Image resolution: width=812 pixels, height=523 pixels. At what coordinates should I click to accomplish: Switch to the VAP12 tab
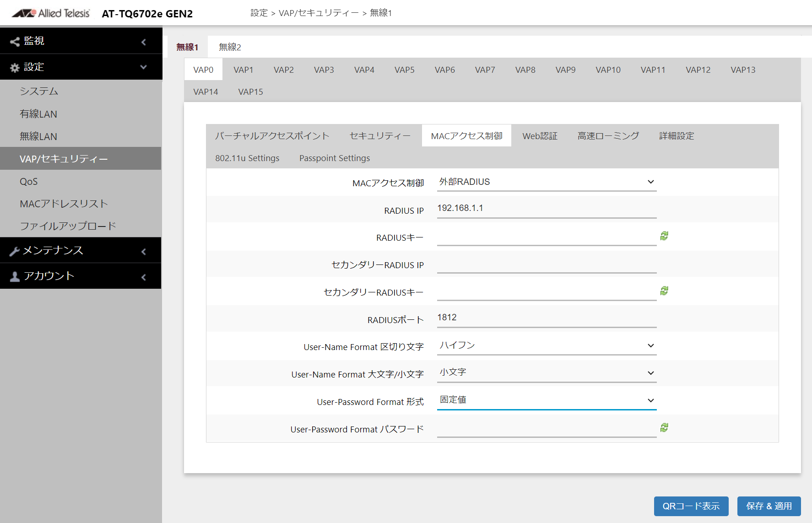[698, 70]
